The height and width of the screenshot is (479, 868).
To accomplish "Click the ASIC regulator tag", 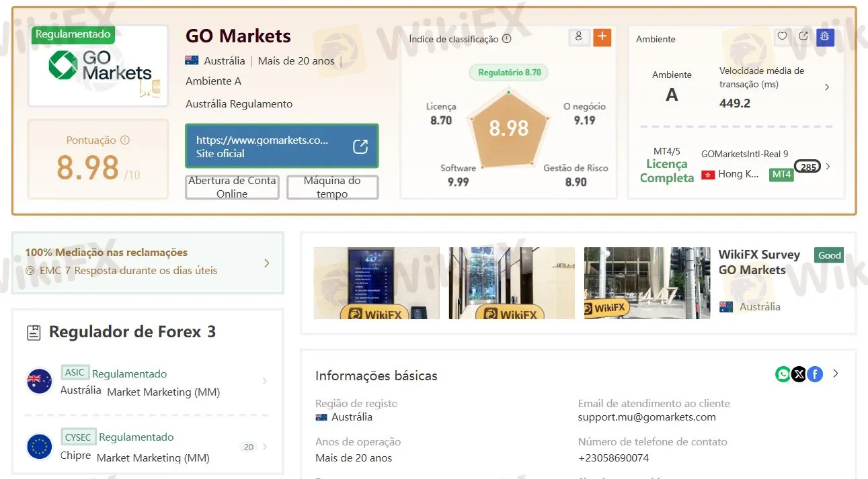I will click(x=75, y=372).
